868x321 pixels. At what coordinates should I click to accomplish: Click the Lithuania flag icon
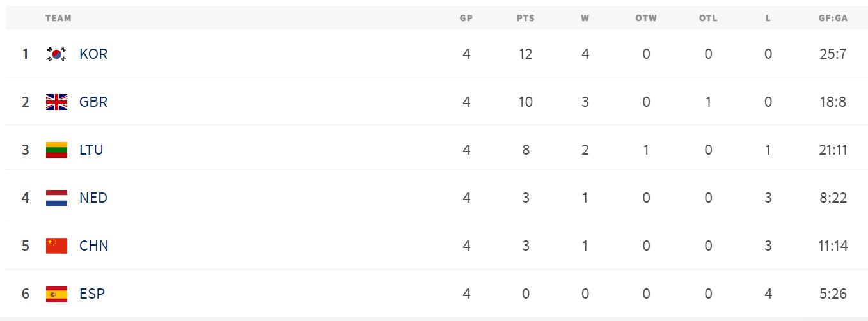[x=56, y=150]
